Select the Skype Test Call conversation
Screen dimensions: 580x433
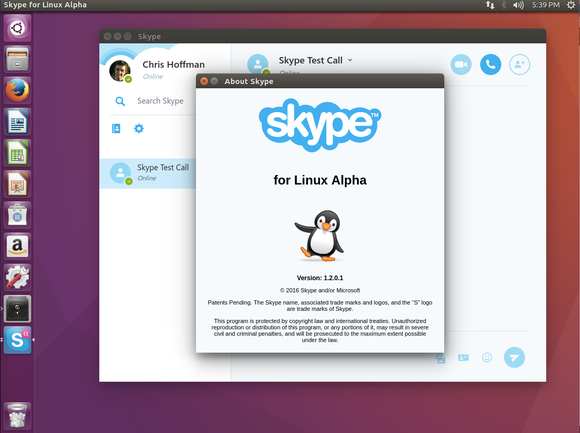148,173
